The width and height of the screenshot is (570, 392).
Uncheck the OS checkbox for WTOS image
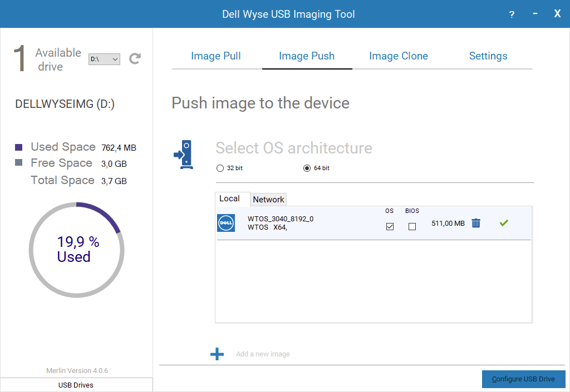tap(390, 226)
